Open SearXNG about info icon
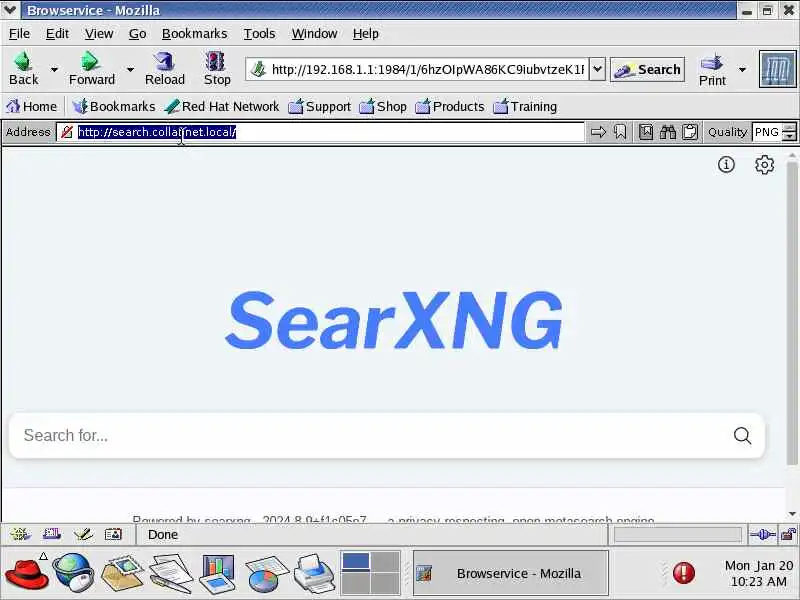This screenshot has height=600, width=800. coord(726,165)
